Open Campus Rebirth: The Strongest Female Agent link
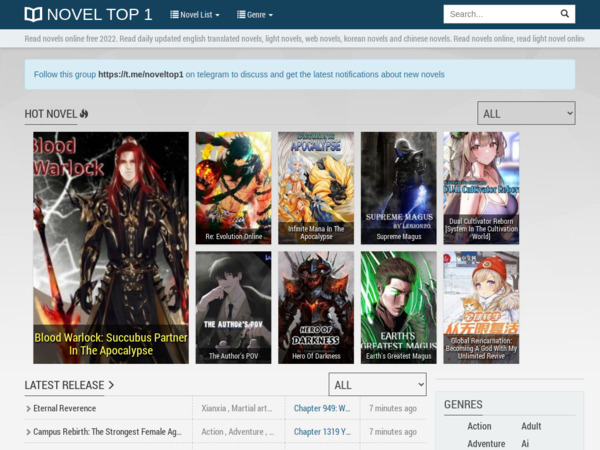The image size is (600, 450). (x=108, y=432)
